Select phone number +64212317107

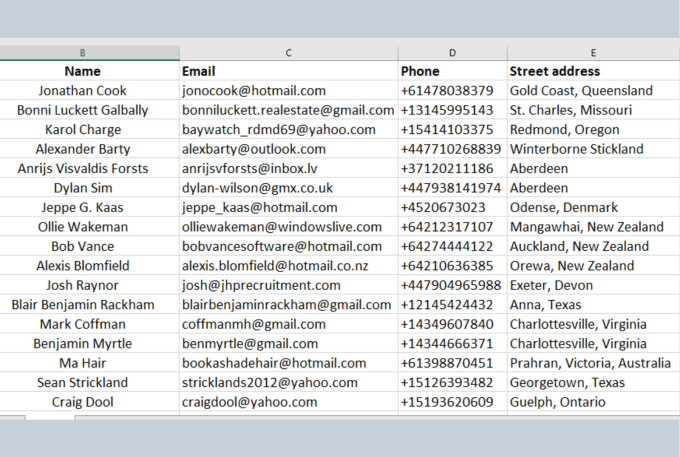(452, 227)
